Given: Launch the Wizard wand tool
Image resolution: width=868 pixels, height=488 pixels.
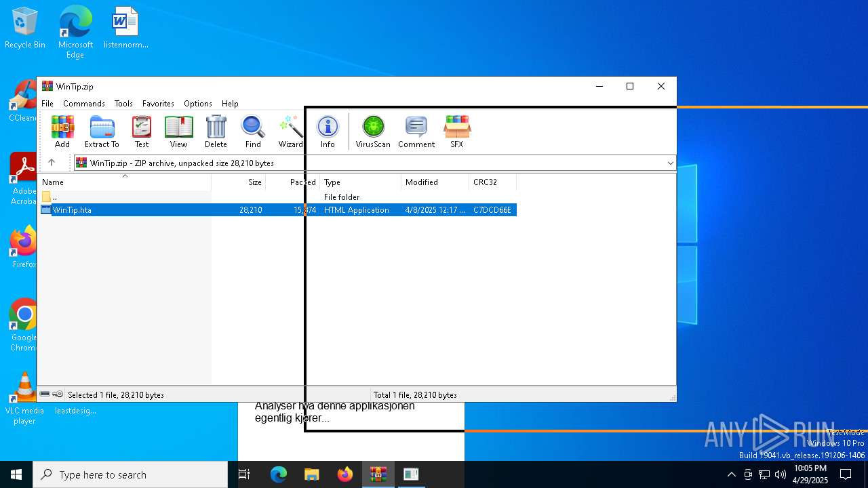Looking at the screenshot, I should point(290,131).
